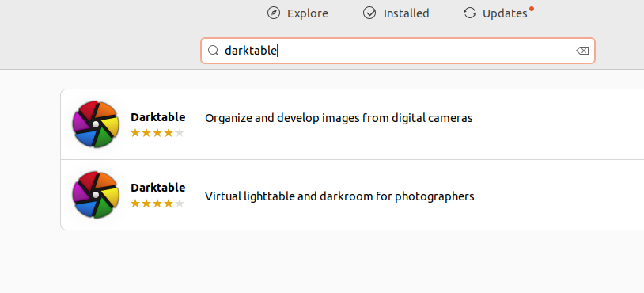This screenshot has width=644, height=293.
Task: Click the empty fifth star in first result
Action: (180, 133)
